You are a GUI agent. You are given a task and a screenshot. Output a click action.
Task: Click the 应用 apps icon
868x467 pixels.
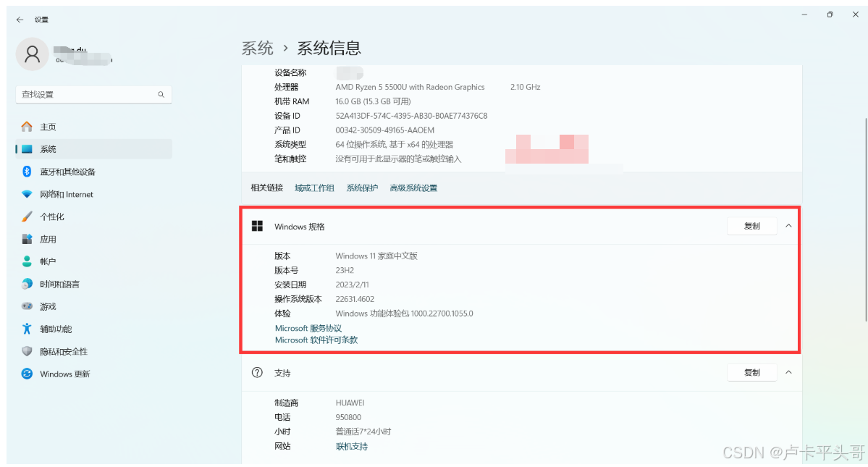(27, 239)
